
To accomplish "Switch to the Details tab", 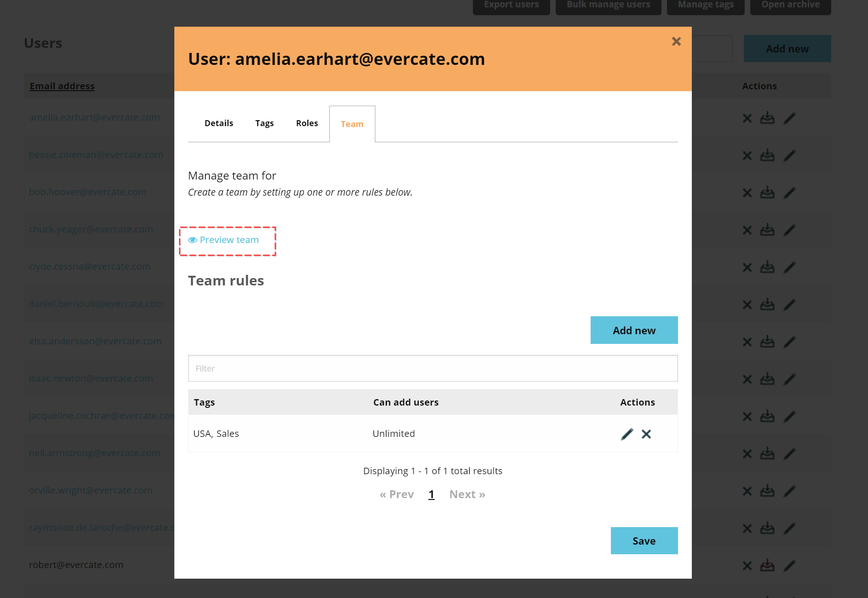I will pos(218,123).
